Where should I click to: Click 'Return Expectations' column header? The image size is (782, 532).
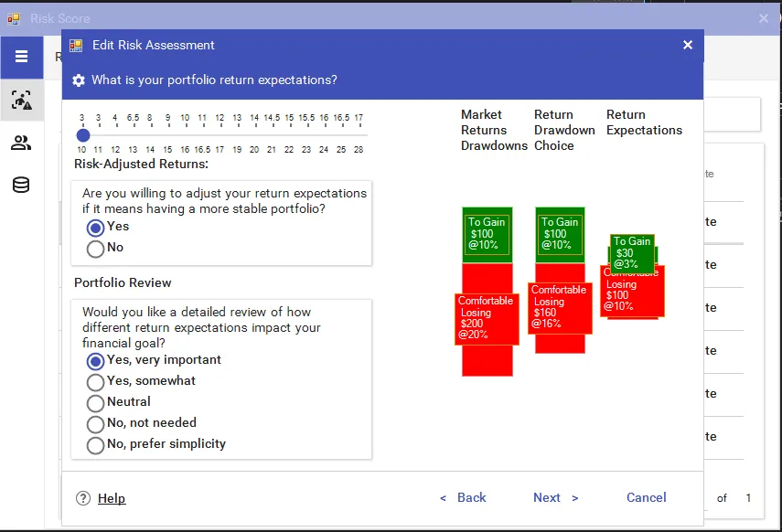point(644,122)
